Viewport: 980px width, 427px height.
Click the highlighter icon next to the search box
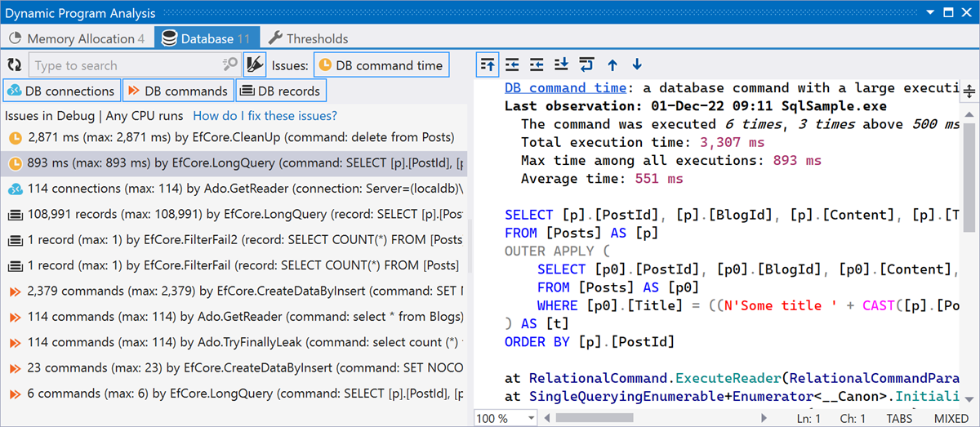(255, 65)
